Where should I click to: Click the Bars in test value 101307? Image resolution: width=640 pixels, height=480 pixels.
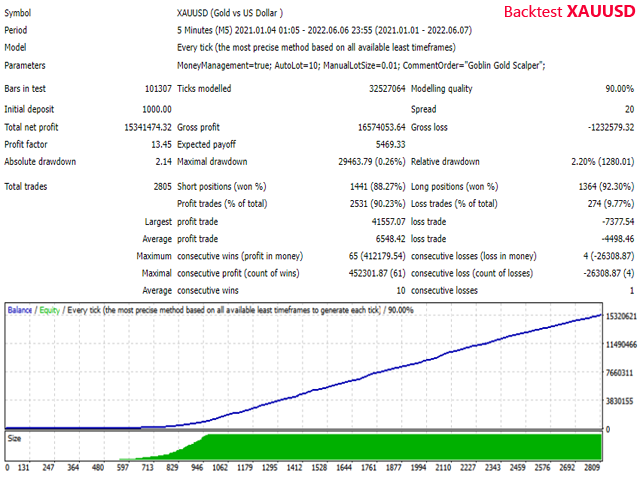(x=158, y=89)
